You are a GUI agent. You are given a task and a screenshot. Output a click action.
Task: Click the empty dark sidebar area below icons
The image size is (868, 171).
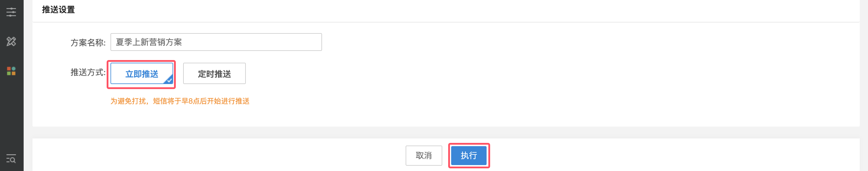(11, 115)
